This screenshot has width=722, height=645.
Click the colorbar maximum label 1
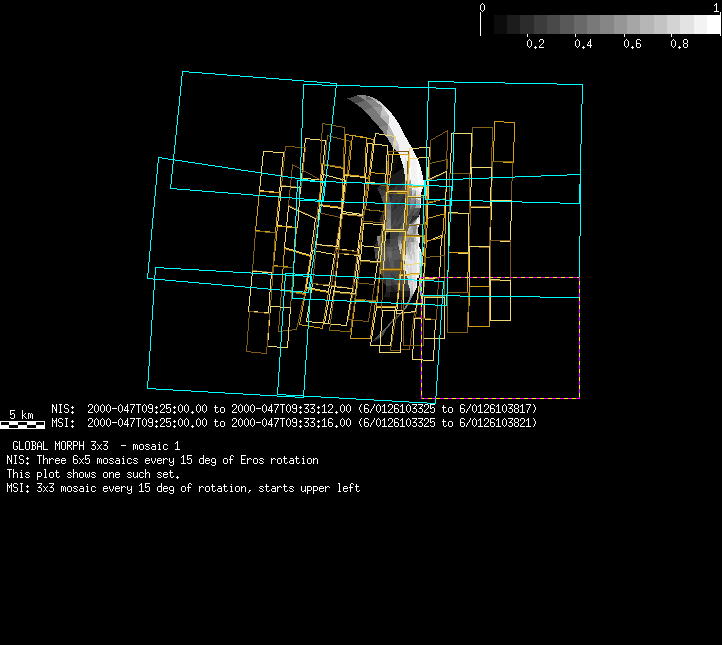pos(717,7)
